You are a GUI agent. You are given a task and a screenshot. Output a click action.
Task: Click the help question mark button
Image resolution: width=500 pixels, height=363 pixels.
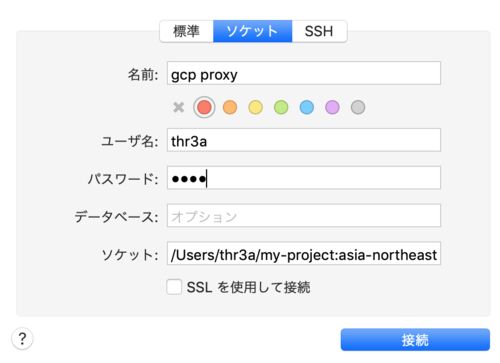pyautogui.click(x=22, y=339)
